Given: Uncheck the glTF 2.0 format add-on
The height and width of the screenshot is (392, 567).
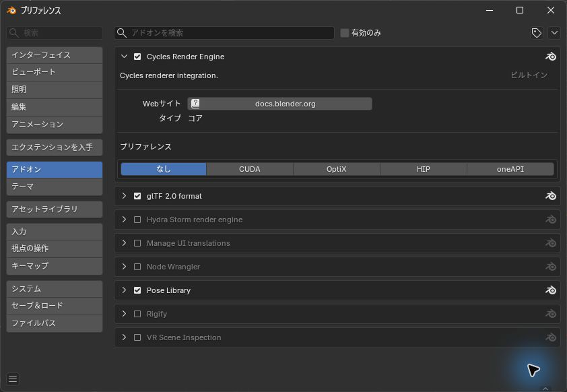Looking at the screenshot, I should point(137,196).
